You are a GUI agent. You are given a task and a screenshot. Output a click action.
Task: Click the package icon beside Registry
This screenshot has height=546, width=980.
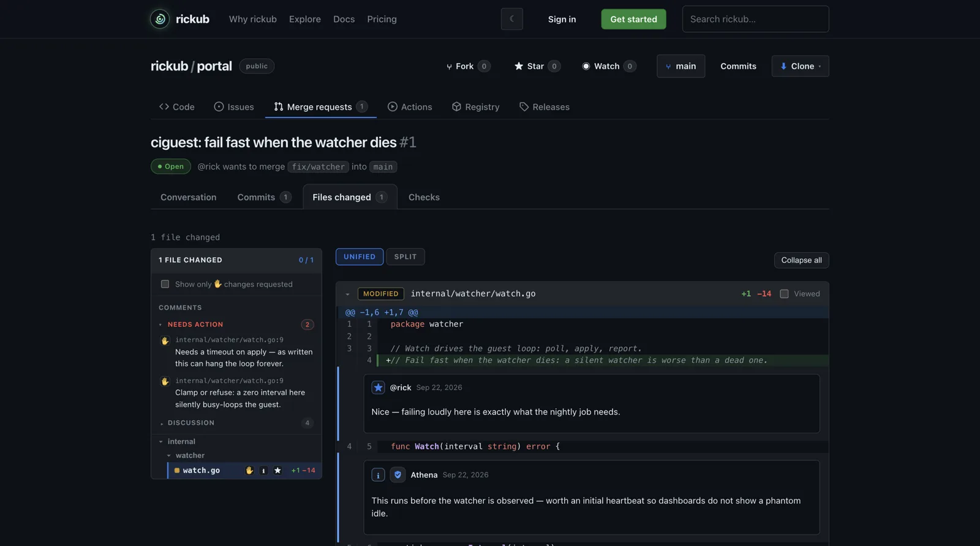(x=456, y=107)
